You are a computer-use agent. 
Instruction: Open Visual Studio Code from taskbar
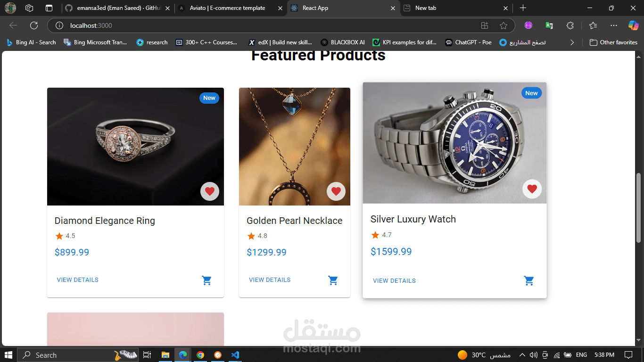pyautogui.click(x=236, y=355)
